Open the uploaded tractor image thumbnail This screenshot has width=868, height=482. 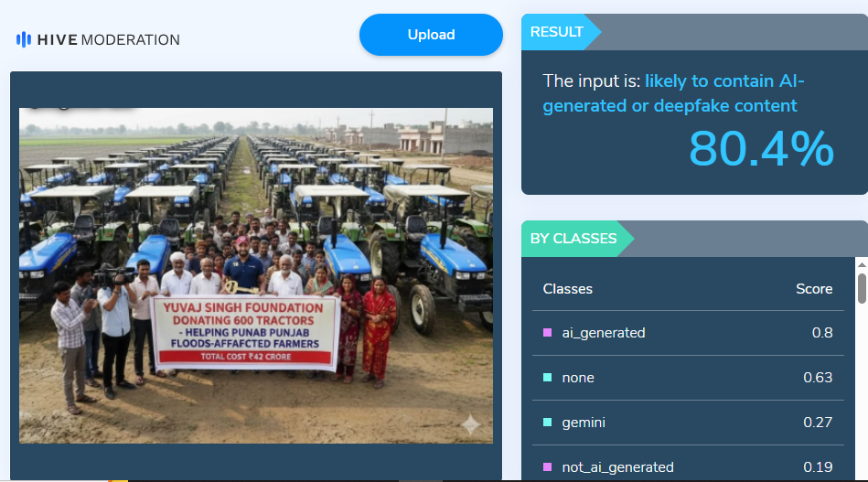tap(256, 275)
